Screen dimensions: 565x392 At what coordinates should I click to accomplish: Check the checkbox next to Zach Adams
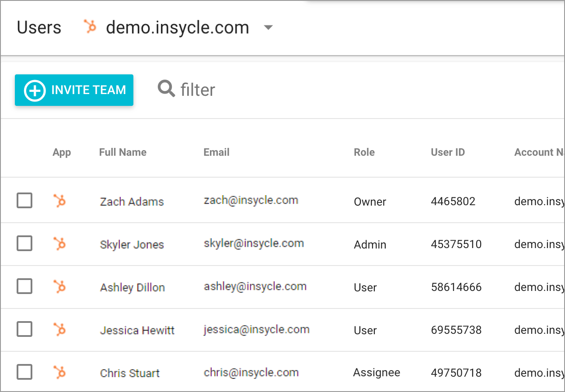coord(24,200)
